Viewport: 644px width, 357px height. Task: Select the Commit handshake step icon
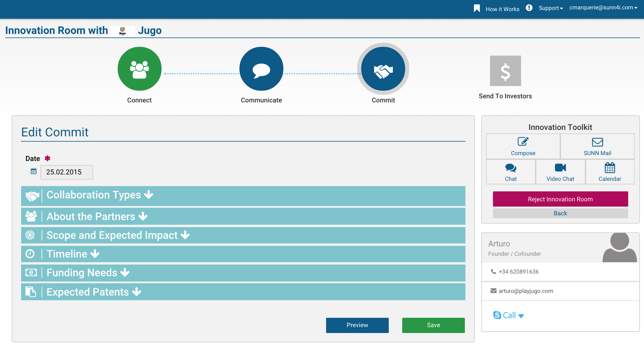383,69
